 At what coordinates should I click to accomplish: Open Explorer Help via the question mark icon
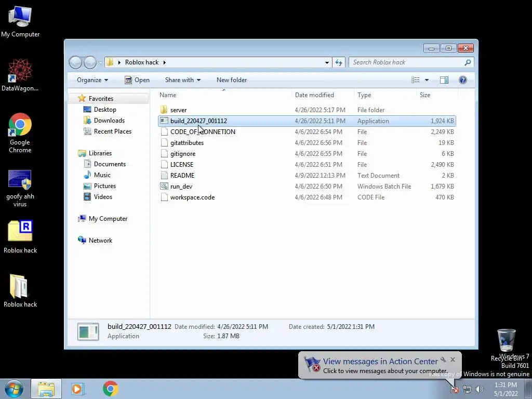coord(462,79)
